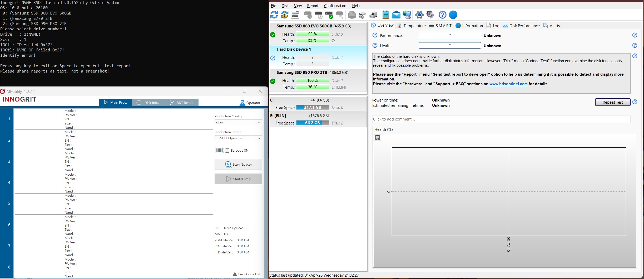The image size is (644, 279).
Task: Click the speaker sound toolbar icon
Action: point(430,15)
